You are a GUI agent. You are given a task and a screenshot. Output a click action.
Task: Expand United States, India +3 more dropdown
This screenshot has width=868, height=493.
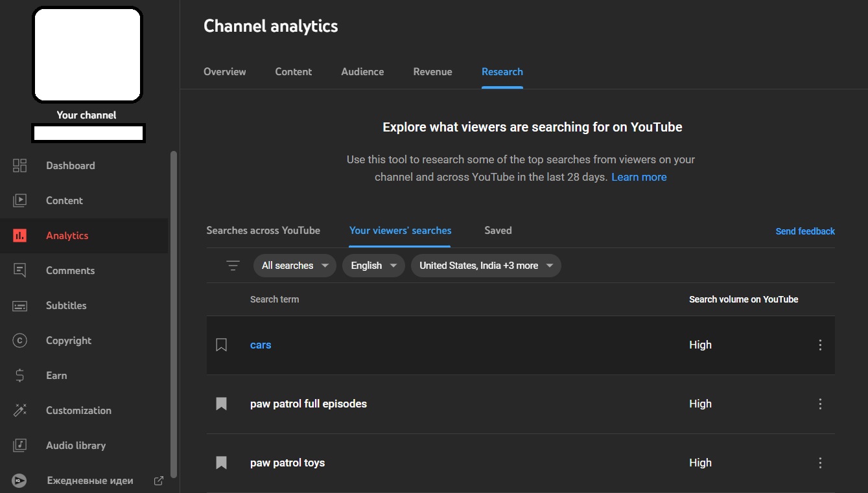click(486, 266)
